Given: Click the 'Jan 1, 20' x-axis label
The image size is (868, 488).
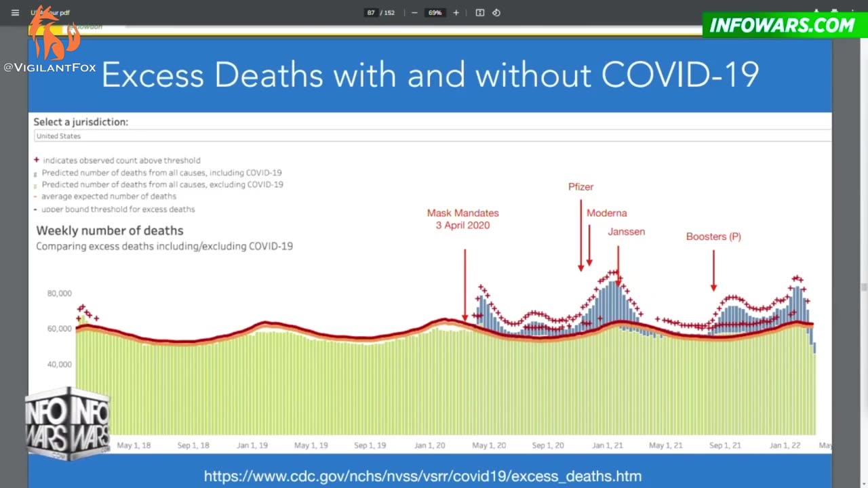Looking at the screenshot, I should point(430,445).
